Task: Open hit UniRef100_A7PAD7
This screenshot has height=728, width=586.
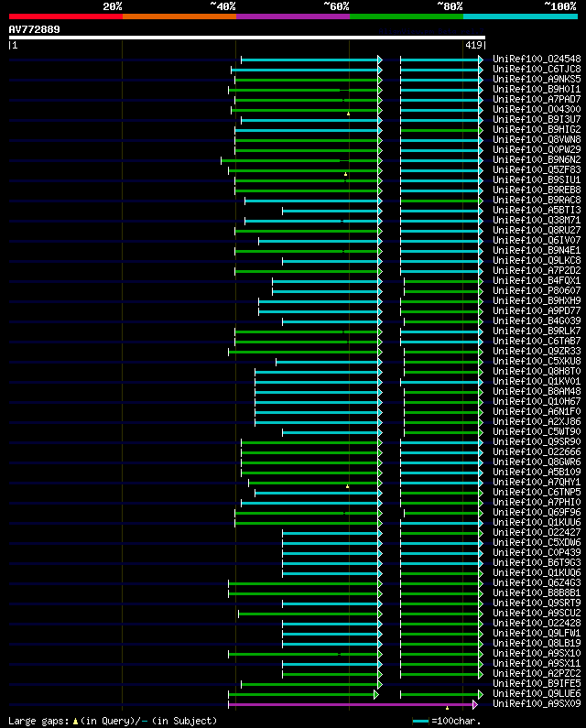Action: [x=537, y=100]
